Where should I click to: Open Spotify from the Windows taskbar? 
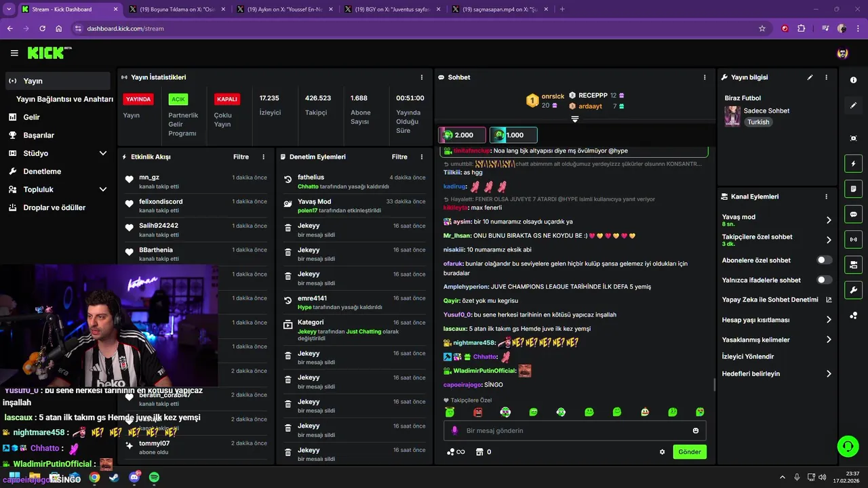[154, 478]
